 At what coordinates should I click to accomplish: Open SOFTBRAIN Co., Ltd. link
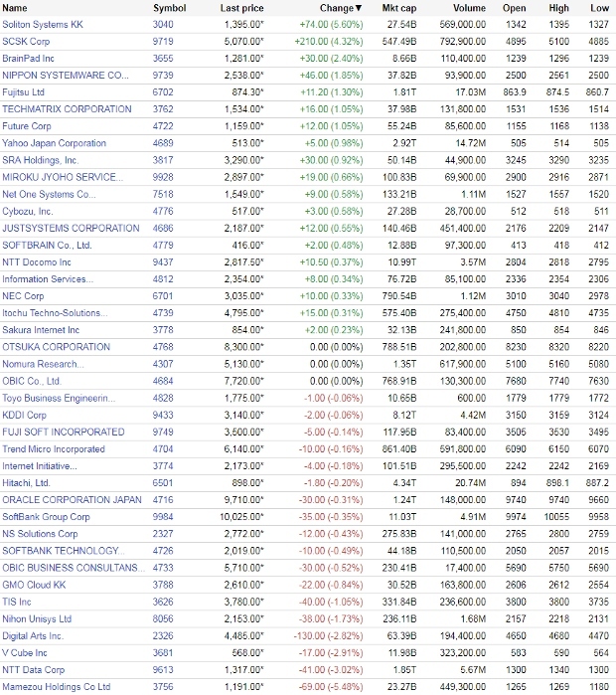(47, 246)
